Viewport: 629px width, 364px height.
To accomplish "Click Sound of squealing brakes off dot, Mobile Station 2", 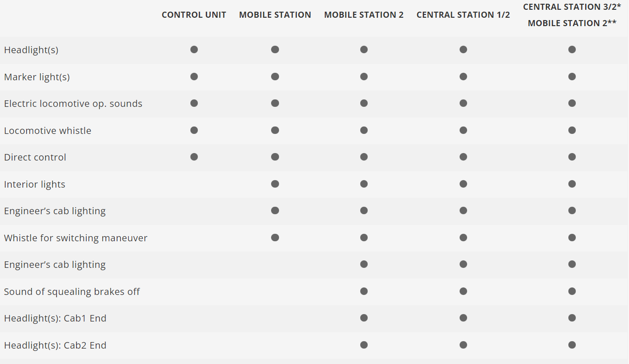I will (x=364, y=291).
